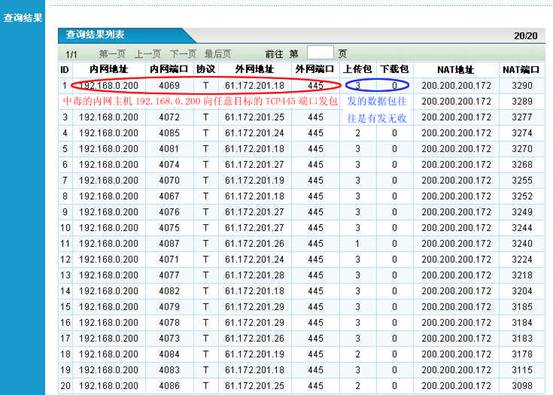Open the 查询结果 sidebar item
This screenshot has width=553, height=395.
(x=23, y=18)
